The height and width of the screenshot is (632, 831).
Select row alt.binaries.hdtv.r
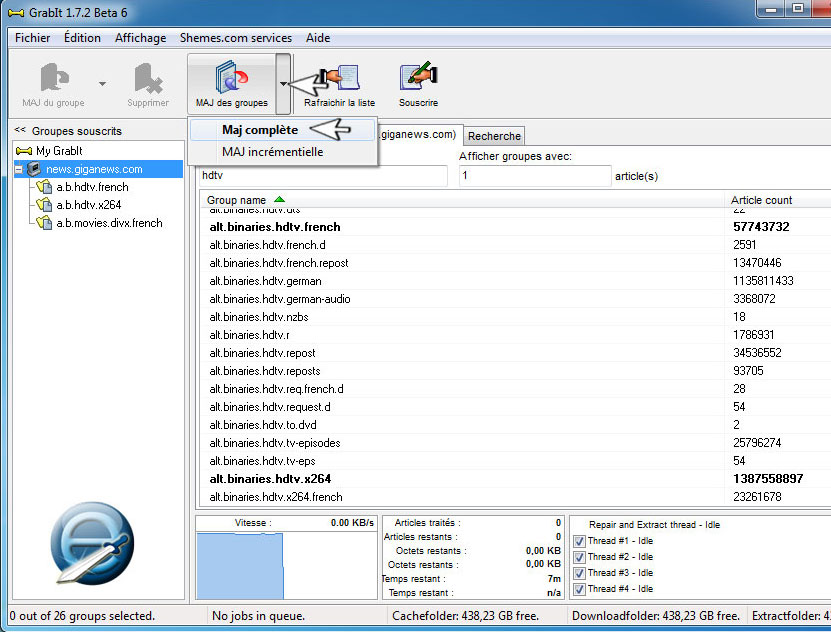click(515, 335)
